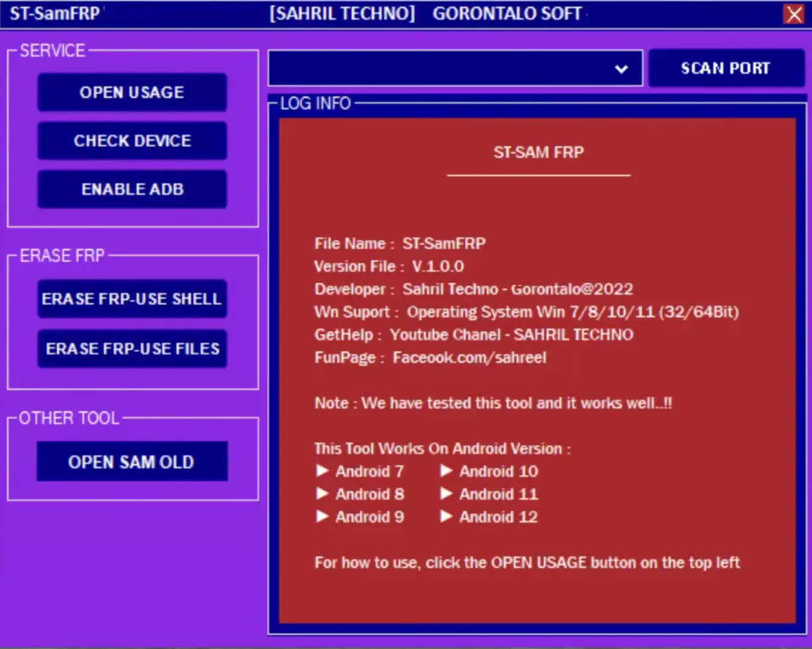Click the 'For how to use' instruction line

click(x=527, y=563)
